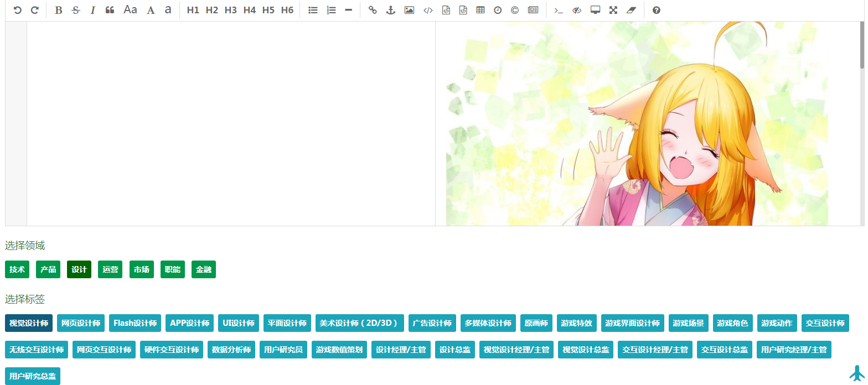Pick the Flash设计师 tag
Screen dimensions: 868x385
[135, 323]
